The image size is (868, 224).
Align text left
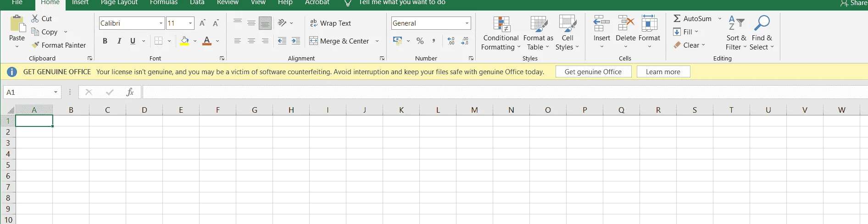click(238, 41)
